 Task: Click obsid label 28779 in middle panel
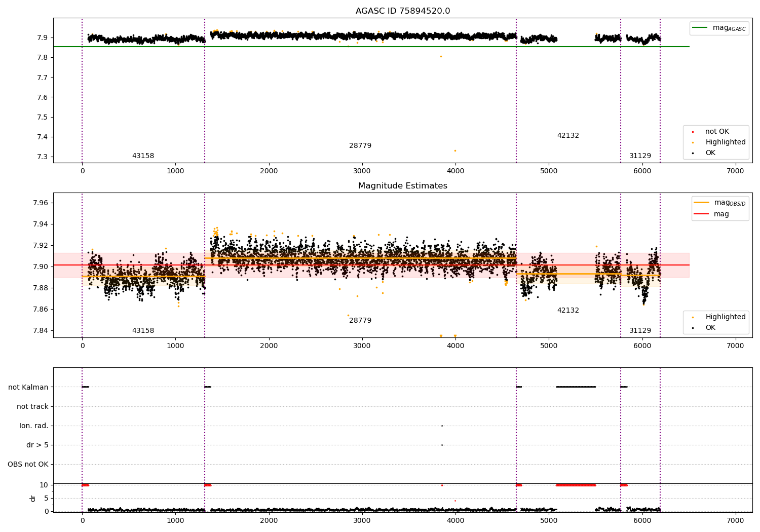(x=360, y=321)
